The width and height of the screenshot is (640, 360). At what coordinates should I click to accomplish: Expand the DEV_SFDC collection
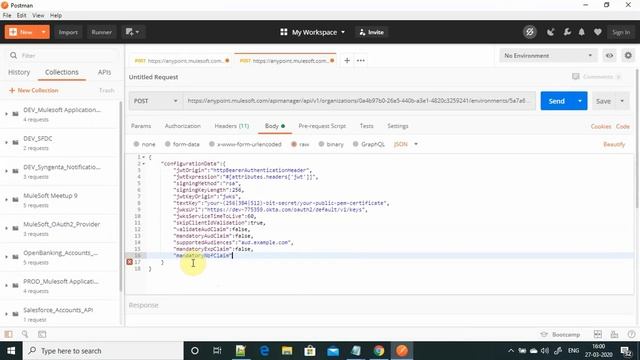[x=6, y=142]
